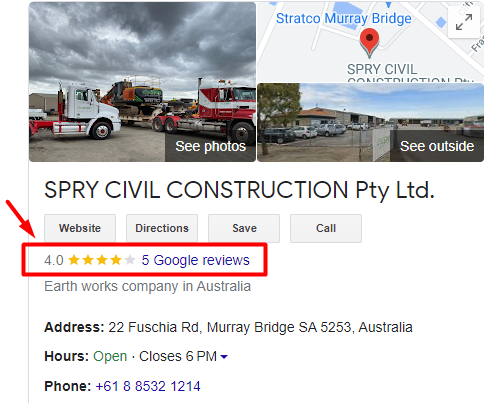Click the Stratco Murray Bridge map label
484x403 pixels.
[x=344, y=18]
